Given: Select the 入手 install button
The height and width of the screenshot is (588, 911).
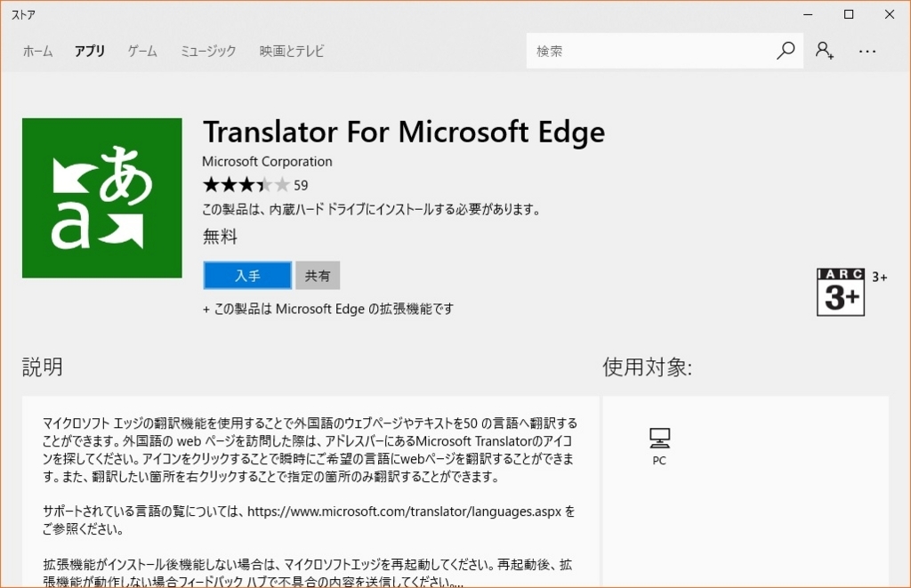Looking at the screenshot, I should point(246,275).
